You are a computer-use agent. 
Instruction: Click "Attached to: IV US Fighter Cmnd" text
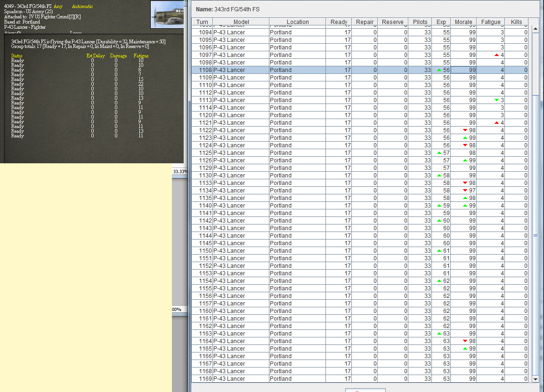42,16
